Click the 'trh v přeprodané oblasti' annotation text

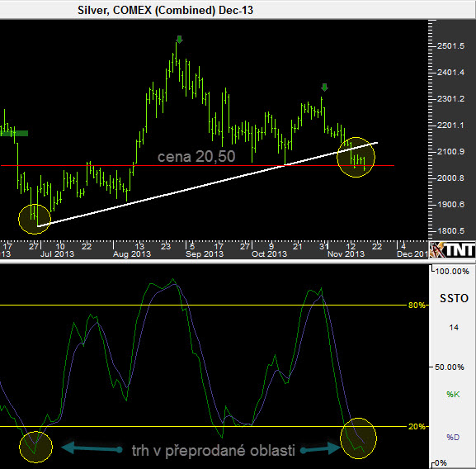214,450
